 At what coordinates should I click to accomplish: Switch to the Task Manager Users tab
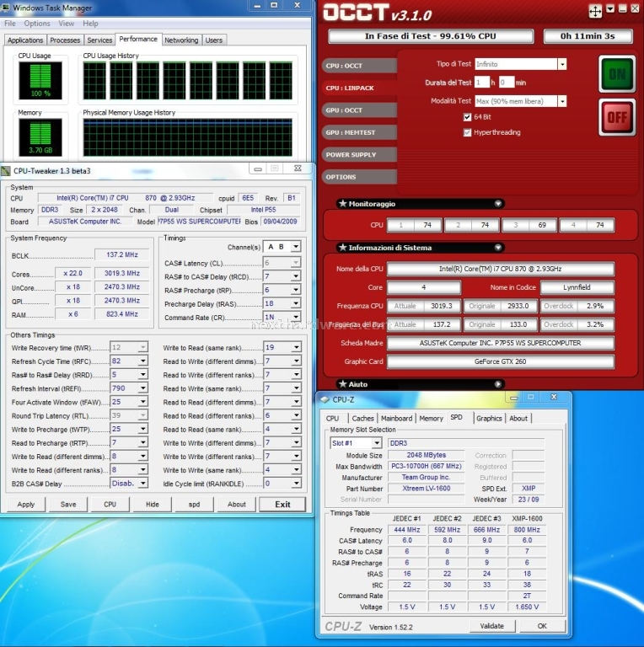point(214,40)
